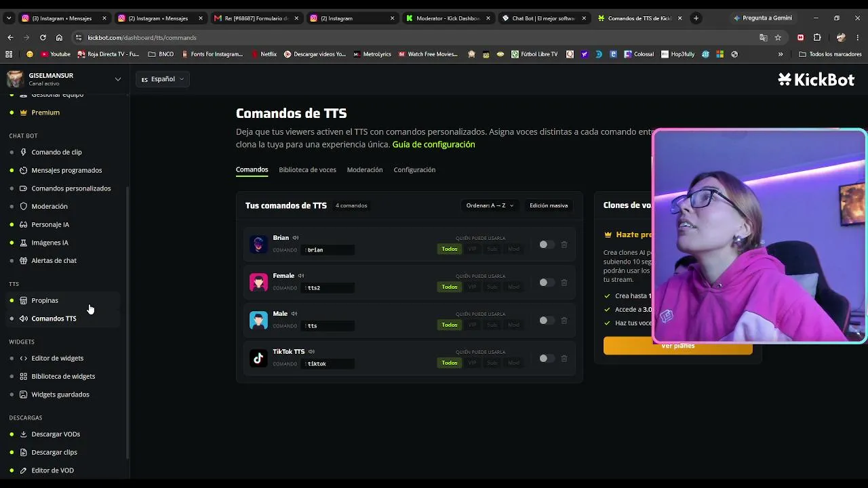Play the Female voice preview speaker icon

click(301, 276)
